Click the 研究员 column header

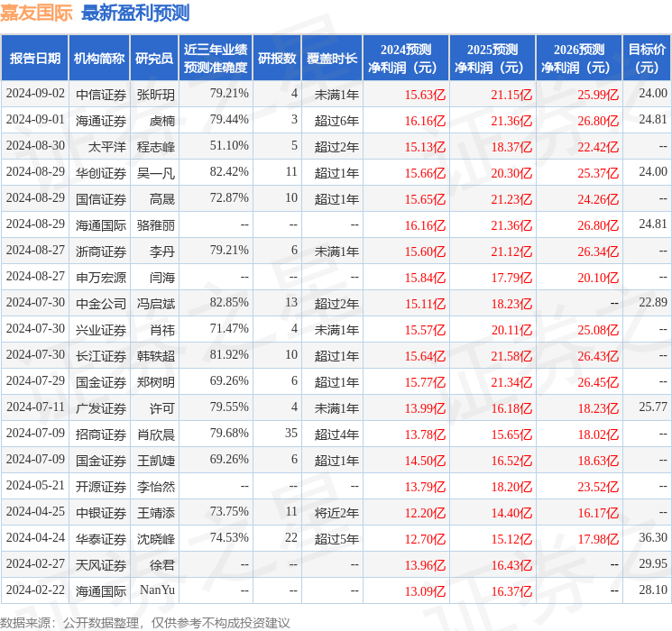click(154, 58)
